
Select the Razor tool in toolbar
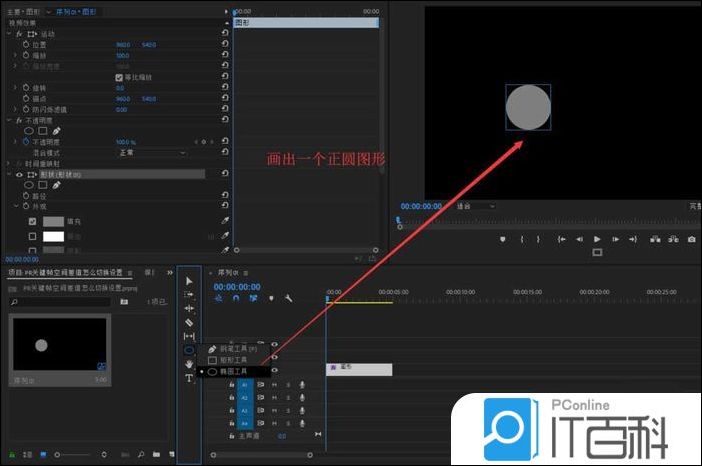[x=189, y=322]
